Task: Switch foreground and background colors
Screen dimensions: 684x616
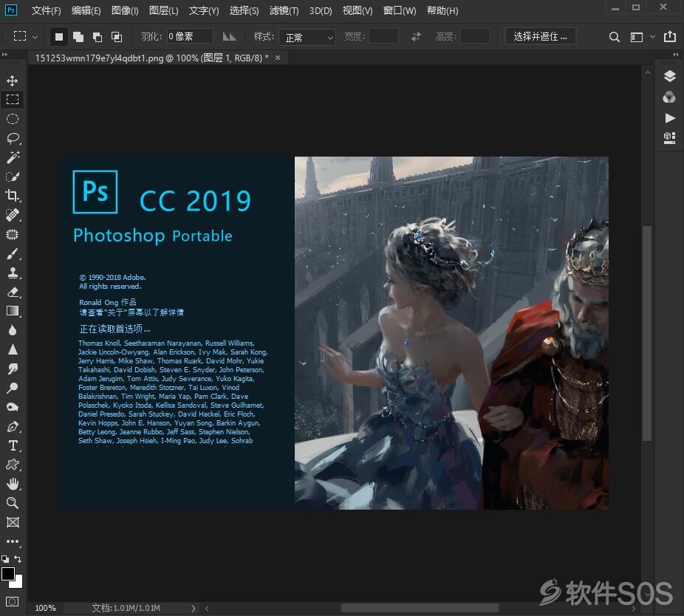Action: pyautogui.click(x=18, y=559)
